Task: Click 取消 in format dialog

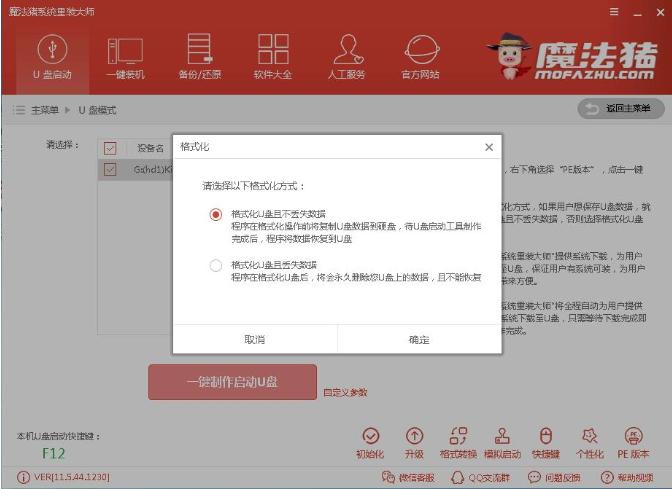Action: click(255, 339)
